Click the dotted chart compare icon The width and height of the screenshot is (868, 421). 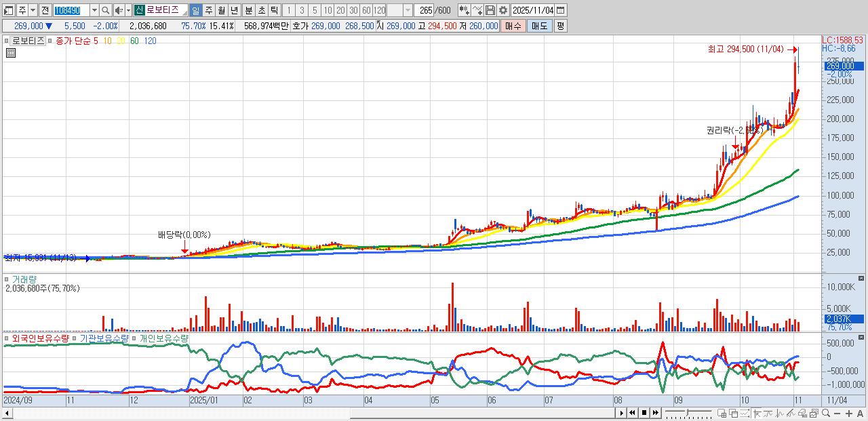pyautogui.click(x=745, y=413)
